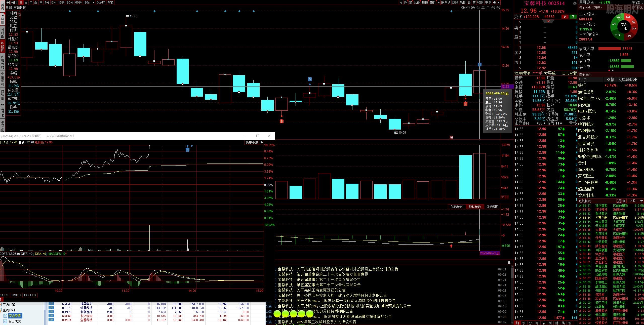This screenshot has width=644, height=325.
Task: Click the arrow-to-bar icon left of 分时
Action: (x=8, y=3)
